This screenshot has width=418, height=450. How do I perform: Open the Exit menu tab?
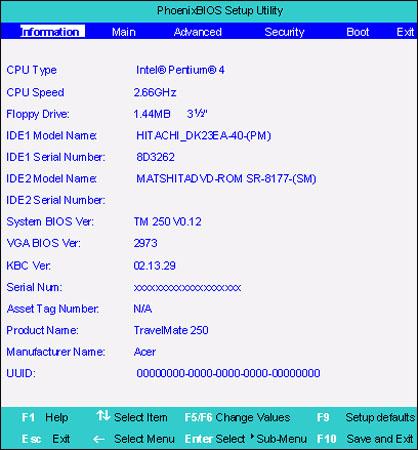405,32
